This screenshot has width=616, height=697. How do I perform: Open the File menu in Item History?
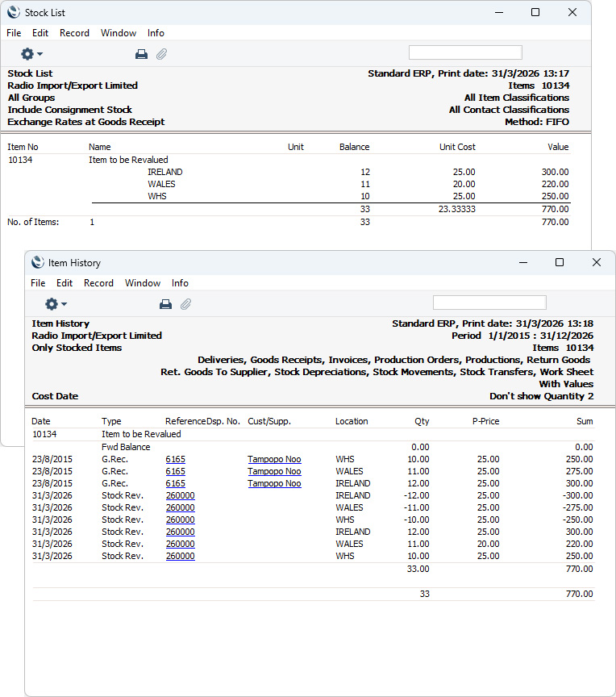[38, 283]
